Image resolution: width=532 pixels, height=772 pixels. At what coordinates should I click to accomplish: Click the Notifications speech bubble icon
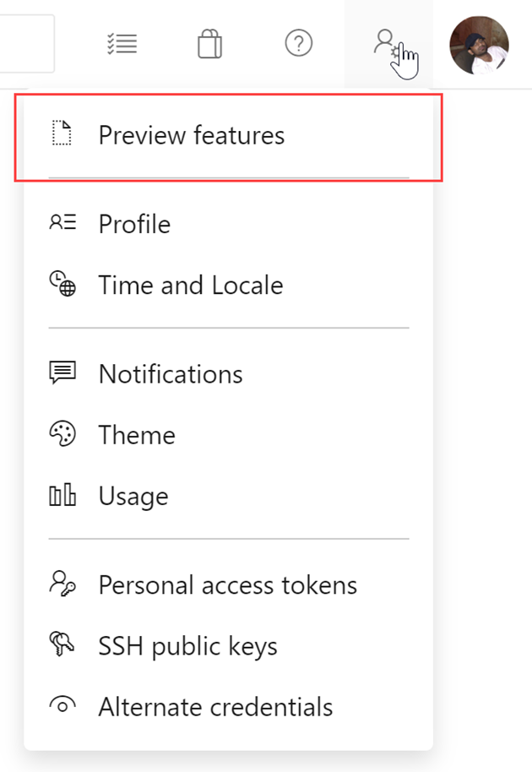coord(62,372)
